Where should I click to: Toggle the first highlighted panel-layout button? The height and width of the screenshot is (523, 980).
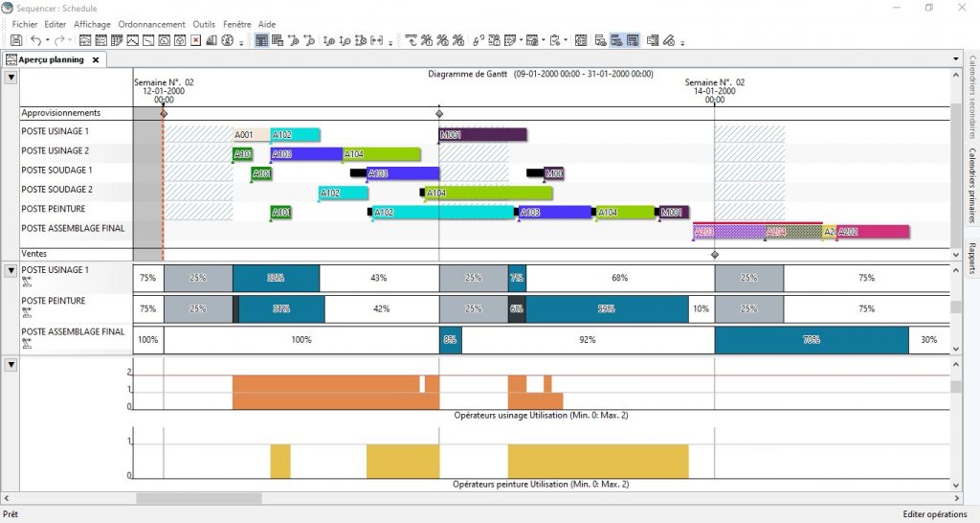point(616,40)
